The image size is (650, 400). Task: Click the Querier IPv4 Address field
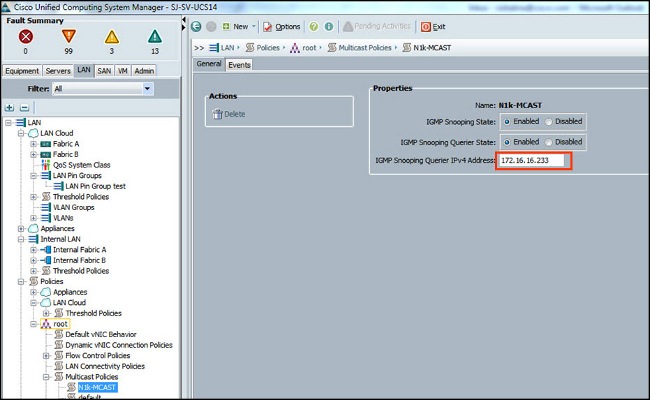coord(531,160)
